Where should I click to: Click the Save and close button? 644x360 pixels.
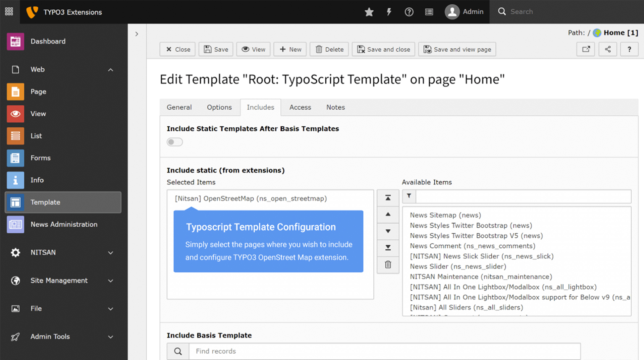click(383, 49)
